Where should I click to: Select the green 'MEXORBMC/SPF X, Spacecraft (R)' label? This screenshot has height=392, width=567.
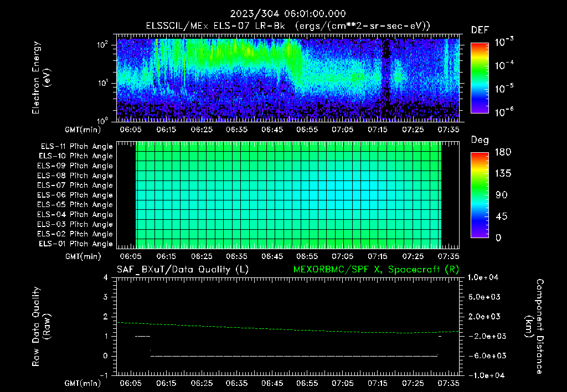(x=376, y=270)
